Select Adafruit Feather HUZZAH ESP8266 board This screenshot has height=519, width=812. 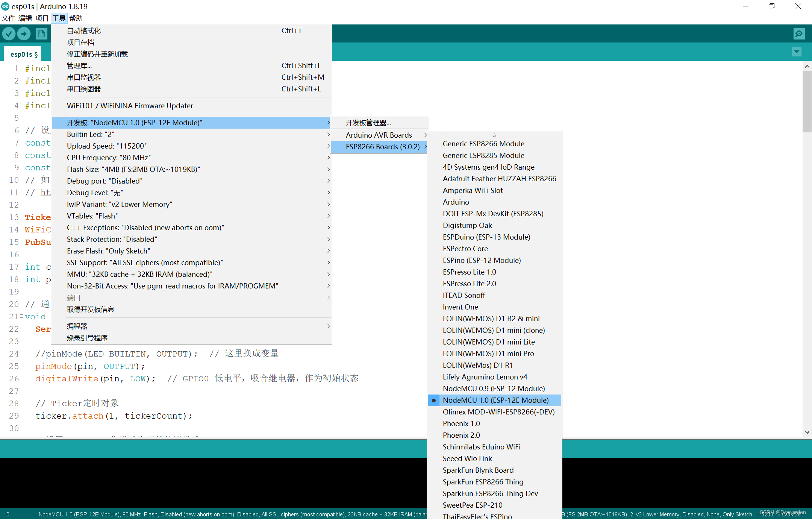coord(495,179)
